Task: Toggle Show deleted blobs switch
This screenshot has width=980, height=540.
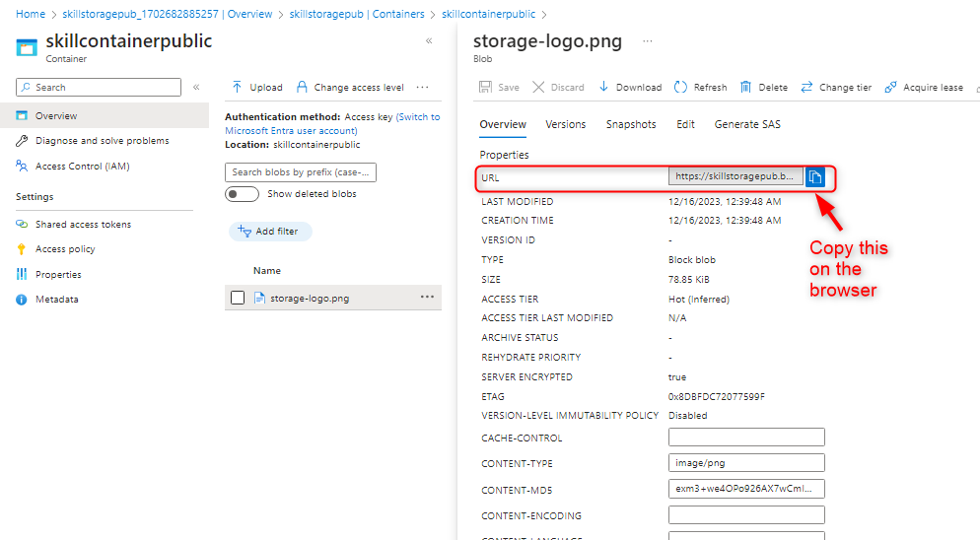Action: pos(242,194)
